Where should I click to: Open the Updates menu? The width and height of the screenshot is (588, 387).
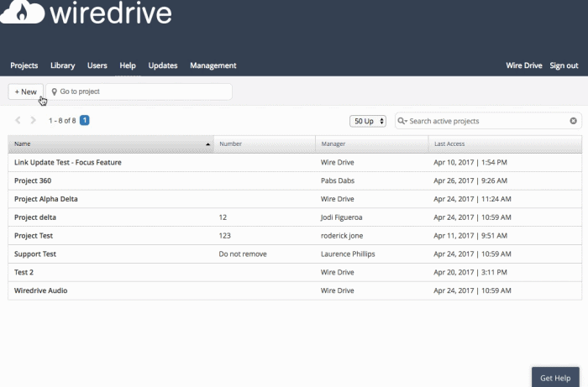coord(163,65)
